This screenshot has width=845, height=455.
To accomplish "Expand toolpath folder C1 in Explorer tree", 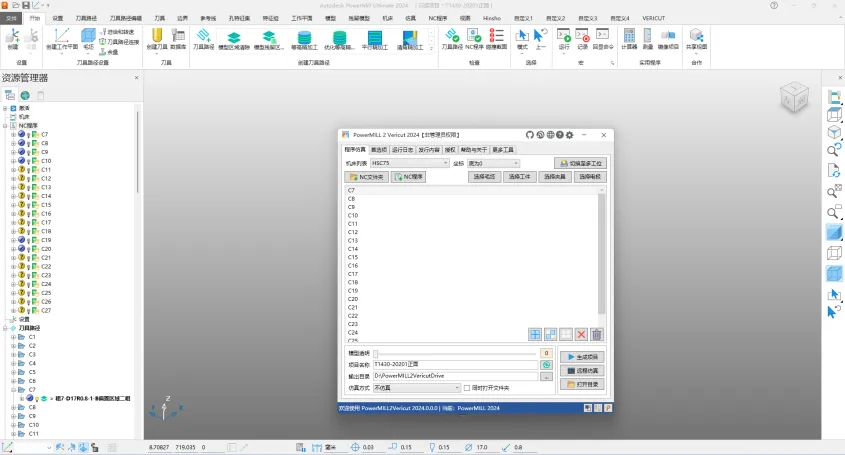I will 13,337.
